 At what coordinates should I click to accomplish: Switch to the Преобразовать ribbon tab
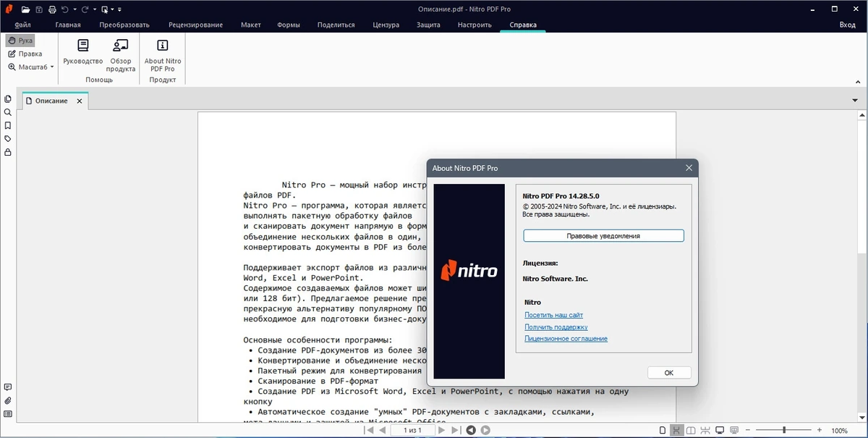tap(124, 25)
